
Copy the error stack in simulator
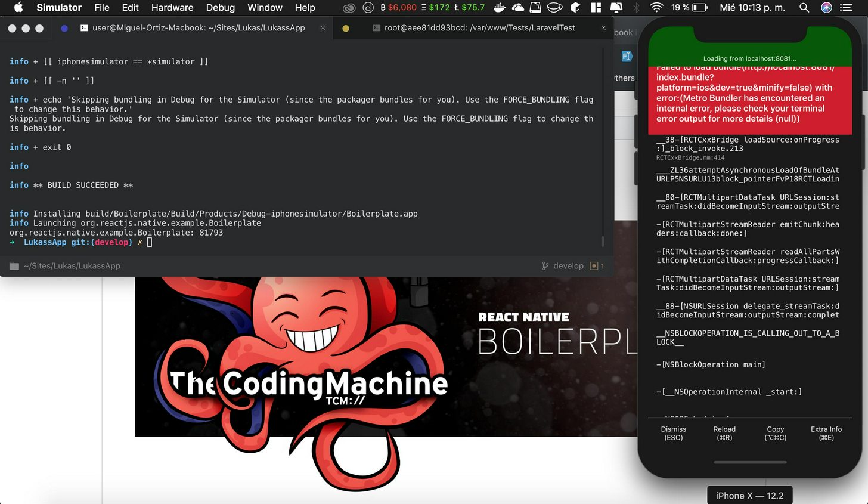click(776, 433)
